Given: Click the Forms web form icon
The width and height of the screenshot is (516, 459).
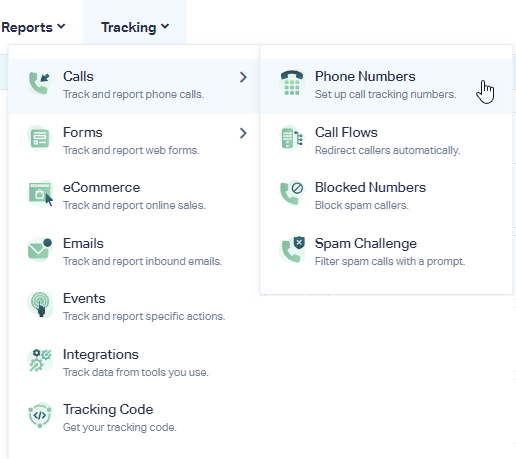Looking at the screenshot, I should (40, 138).
